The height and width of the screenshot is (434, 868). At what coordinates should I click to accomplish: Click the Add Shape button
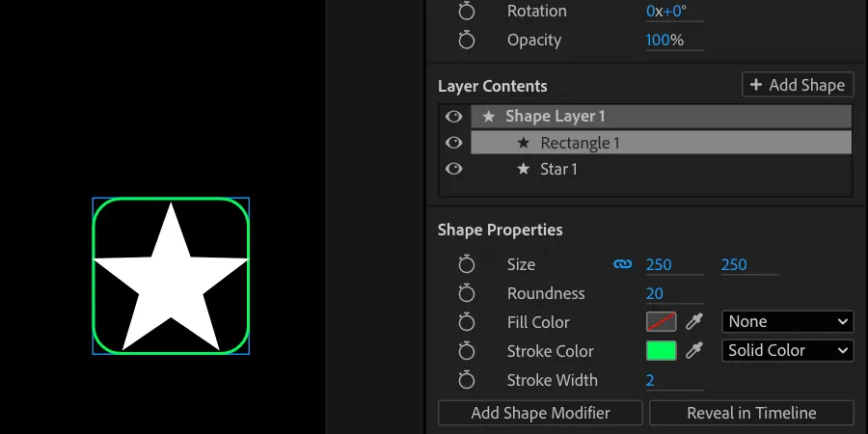pyautogui.click(x=798, y=85)
